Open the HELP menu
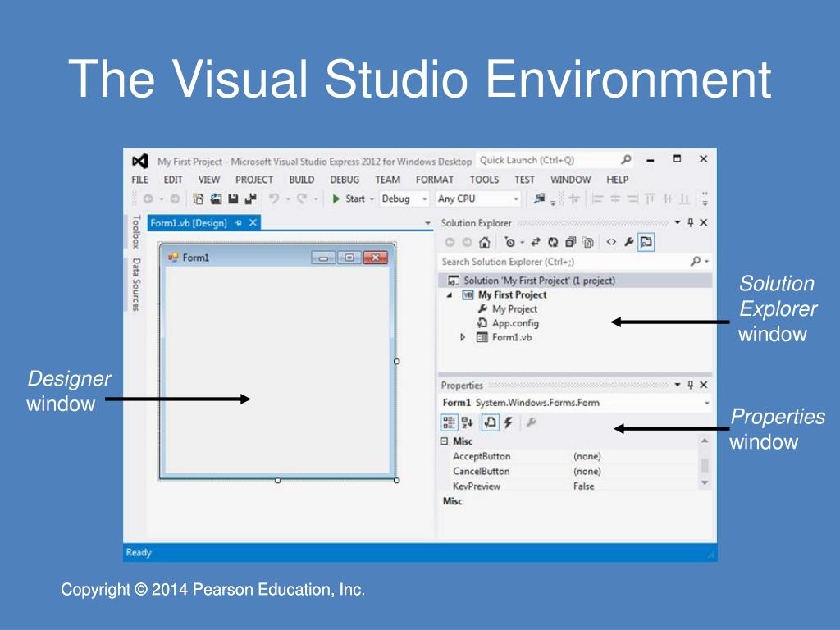This screenshot has height=630, width=840. point(617,180)
